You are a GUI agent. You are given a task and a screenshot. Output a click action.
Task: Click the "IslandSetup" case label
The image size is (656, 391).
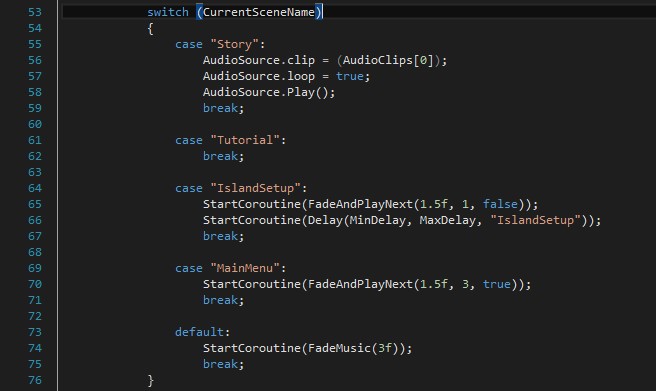(x=255, y=188)
